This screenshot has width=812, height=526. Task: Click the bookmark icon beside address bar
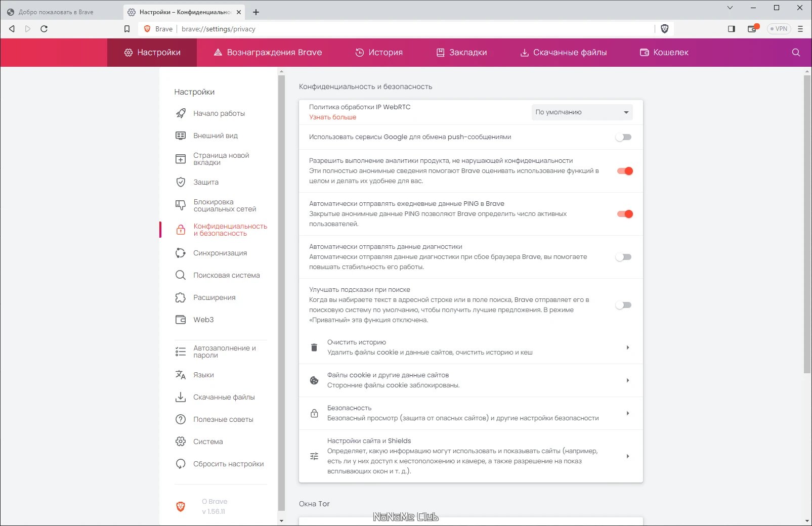(x=127, y=29)
